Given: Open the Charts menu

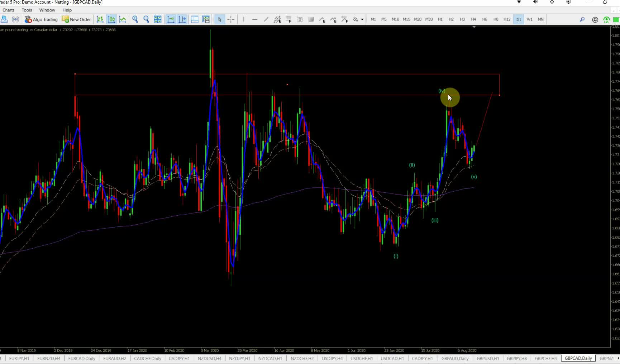Looking at the screenshot, I should point(9,10).
